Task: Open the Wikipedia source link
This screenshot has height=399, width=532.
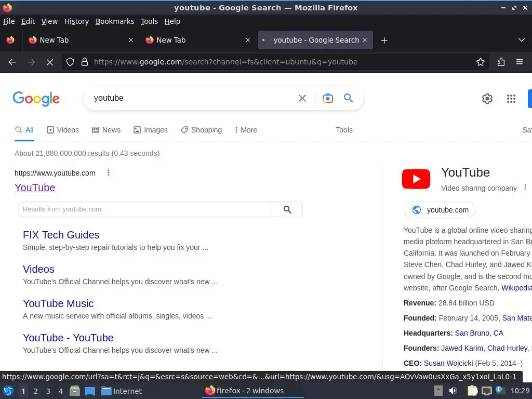Action: point(517,288)
